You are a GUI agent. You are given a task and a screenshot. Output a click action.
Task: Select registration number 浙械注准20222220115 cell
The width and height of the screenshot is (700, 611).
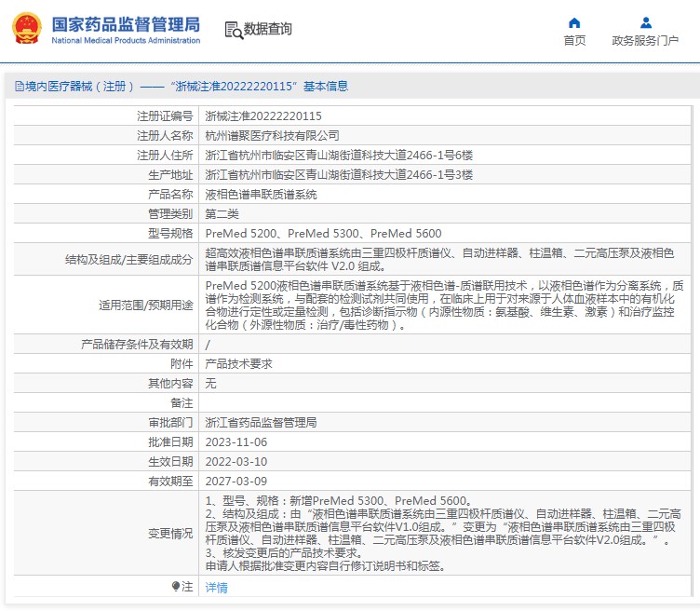(263, 116)
